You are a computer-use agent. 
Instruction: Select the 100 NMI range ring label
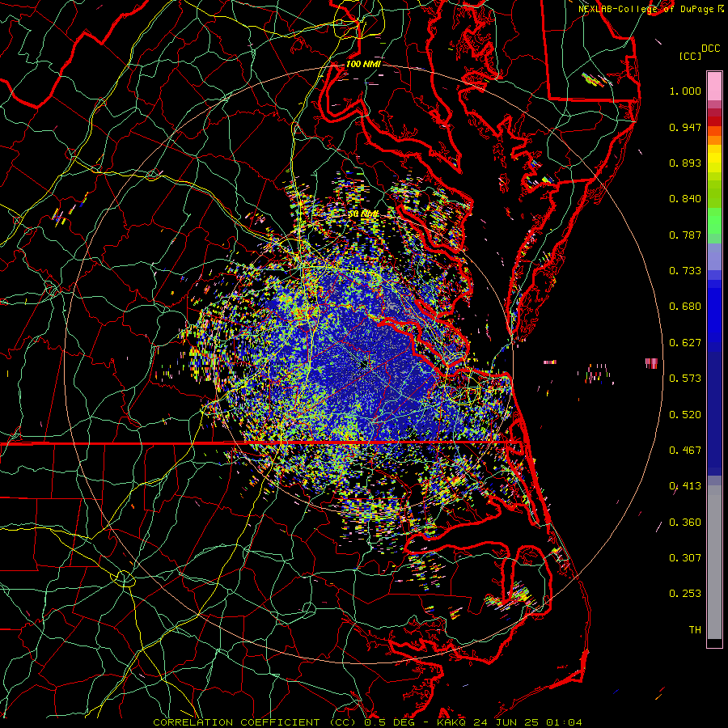tap(363, 64)
